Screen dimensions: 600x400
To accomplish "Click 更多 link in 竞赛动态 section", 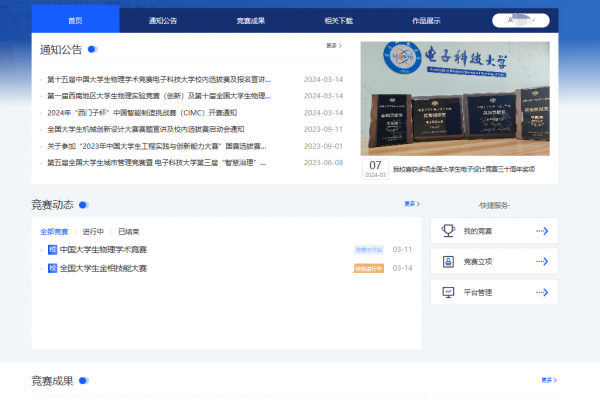I will [412, 204].
